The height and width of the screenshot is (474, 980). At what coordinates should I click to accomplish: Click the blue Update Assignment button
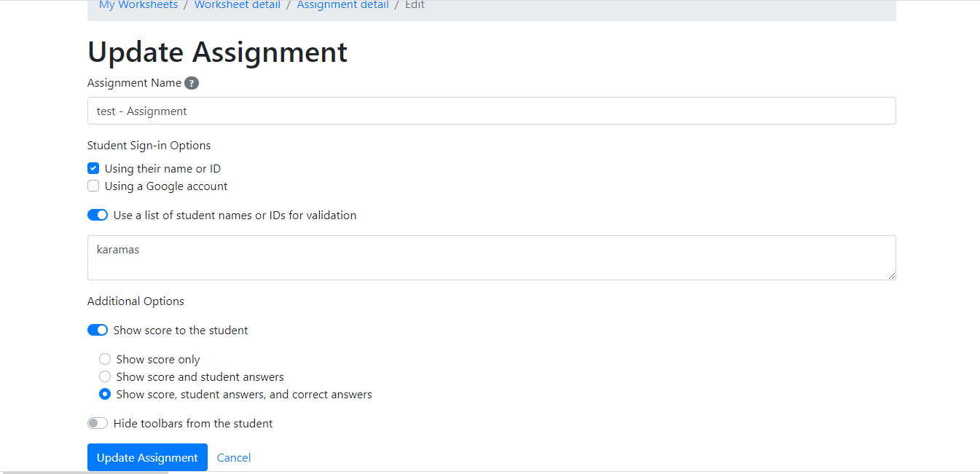coord(147,457)
